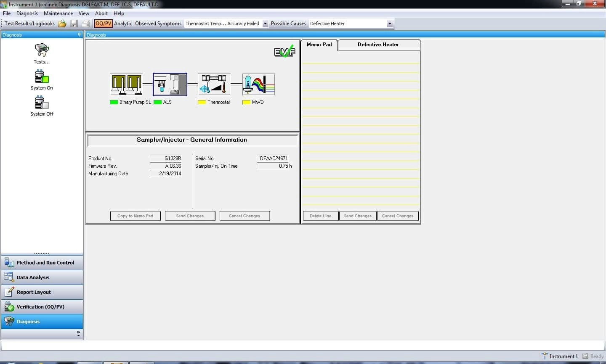Image resolution: width=606 pixels, height=364 pixels.
Task: Open the Possible Causes dropdown
Action: coord(389,24)
